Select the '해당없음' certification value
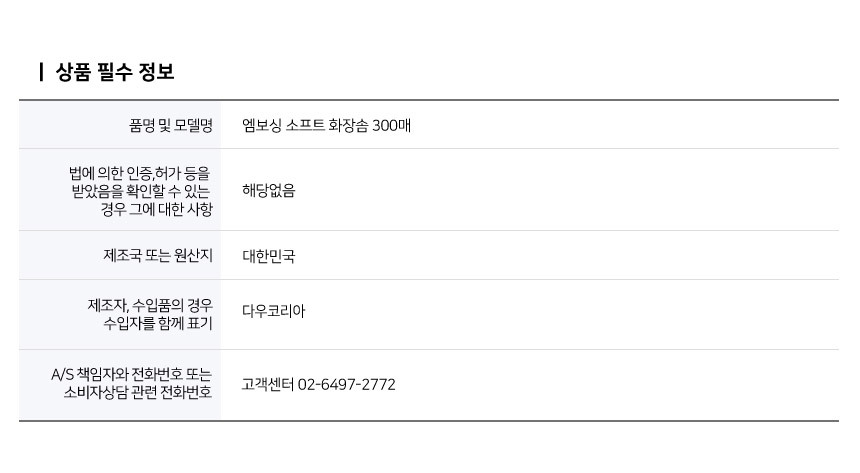The width and height of the screenshot is (860, 473). click(x=268, y=190)
